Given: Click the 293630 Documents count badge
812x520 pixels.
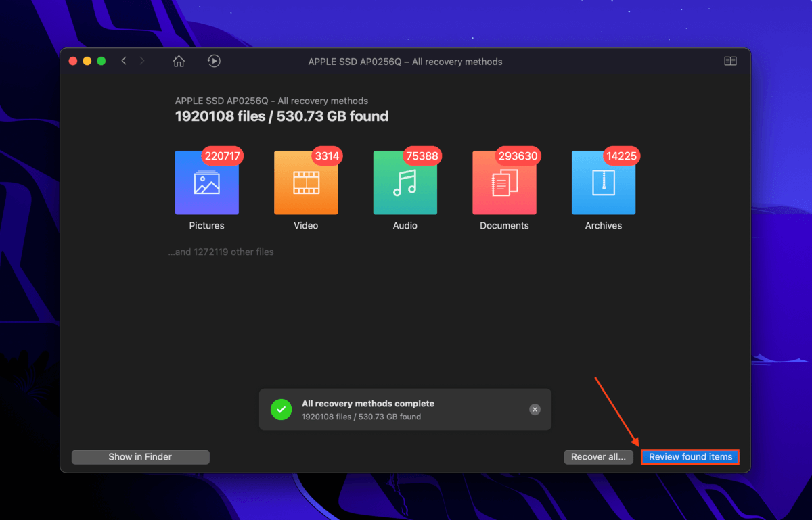Looking at the screenshot, I should (x=518, y=156).
